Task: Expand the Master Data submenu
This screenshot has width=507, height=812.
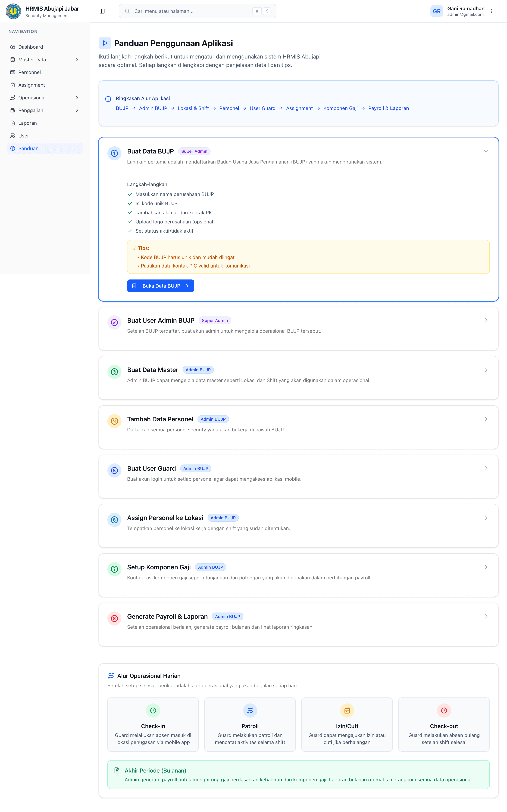Action: (x=77, y=60)
